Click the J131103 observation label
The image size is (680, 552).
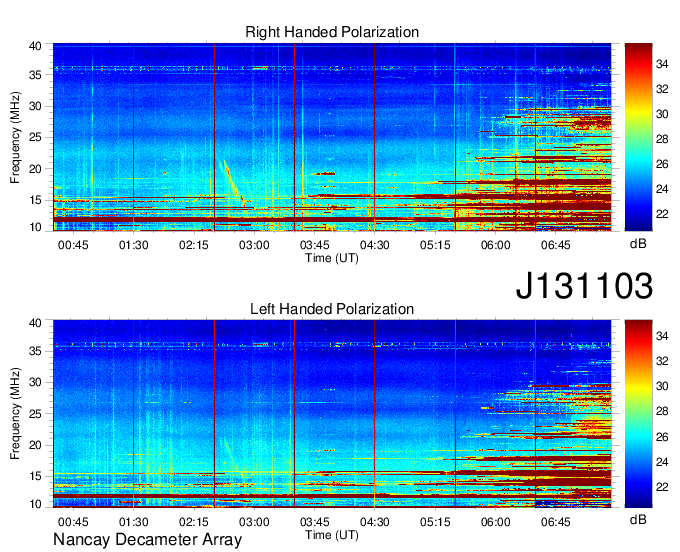584,285
